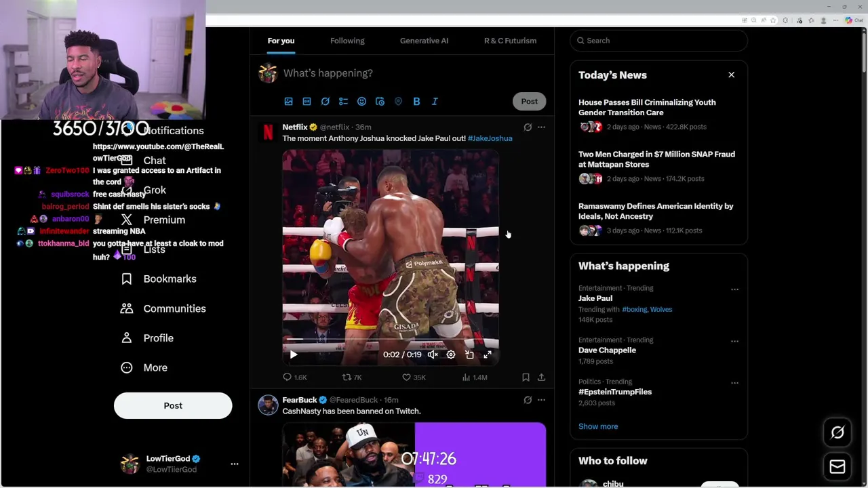Click the large sidebar Post button
The image size is (868, 488).
173,405
